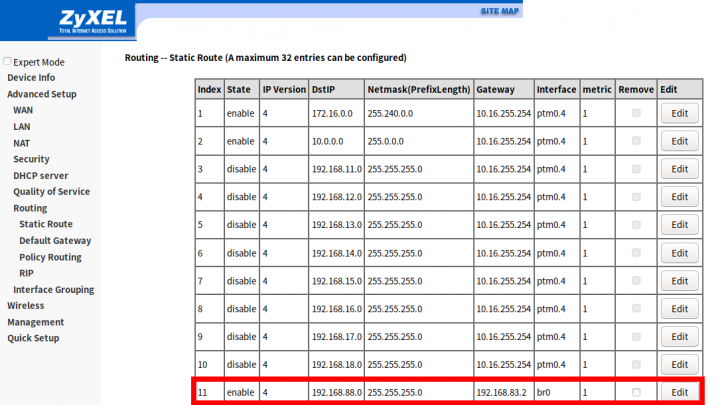Tick Remove checkbox for route 172.16.0.0
Viewport: 720px width, 405px height.
coord(636,113)
